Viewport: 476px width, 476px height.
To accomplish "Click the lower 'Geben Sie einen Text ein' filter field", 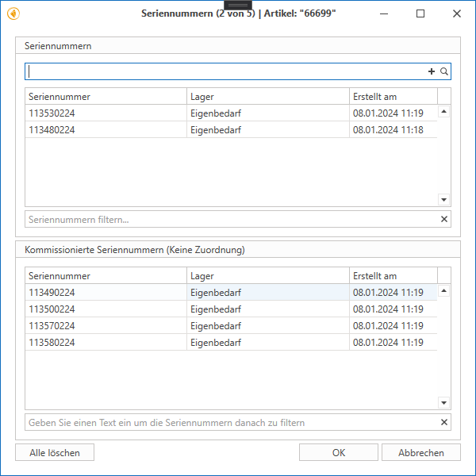I will pyautogui.click(x=230, y=423).
